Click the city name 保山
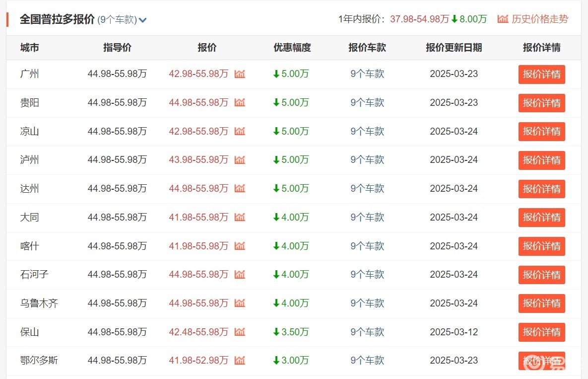This screenshot has height=379, width=588. point(30,332)
